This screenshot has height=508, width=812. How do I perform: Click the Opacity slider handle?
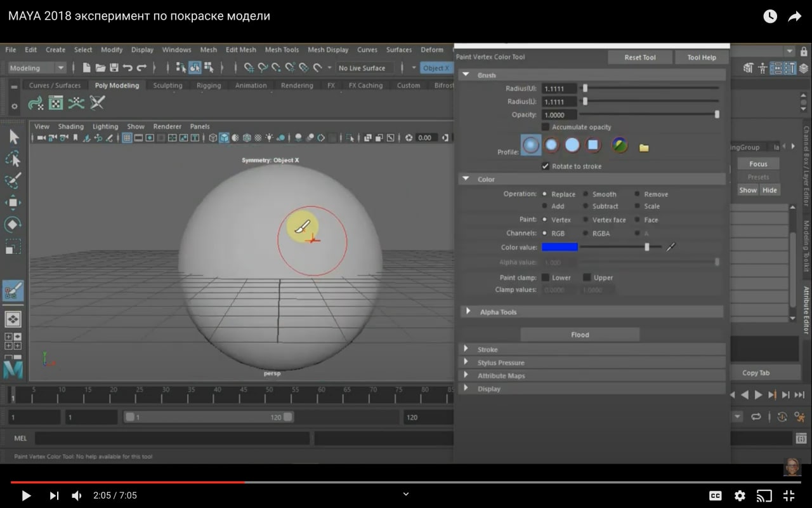click(x=717, y=114)
